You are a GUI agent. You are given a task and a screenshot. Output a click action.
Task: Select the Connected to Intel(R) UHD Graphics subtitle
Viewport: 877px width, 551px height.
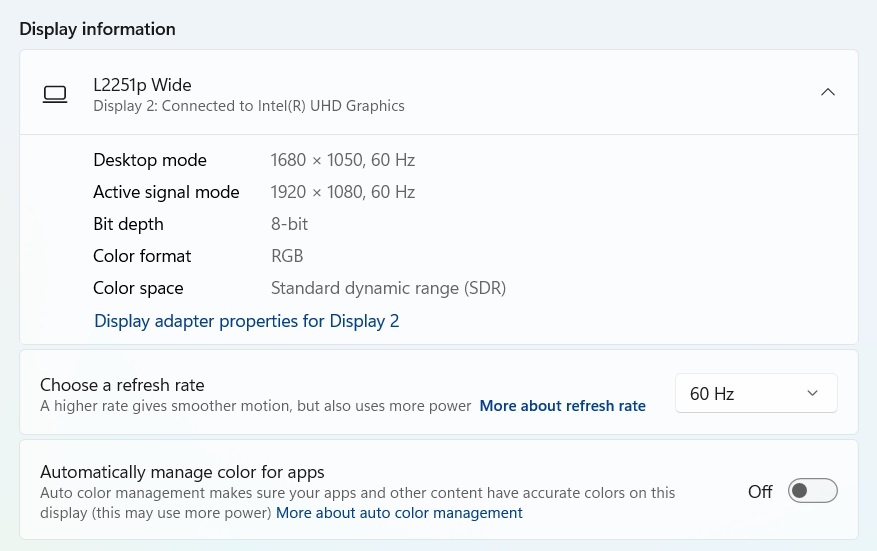[x=249, y=106]
